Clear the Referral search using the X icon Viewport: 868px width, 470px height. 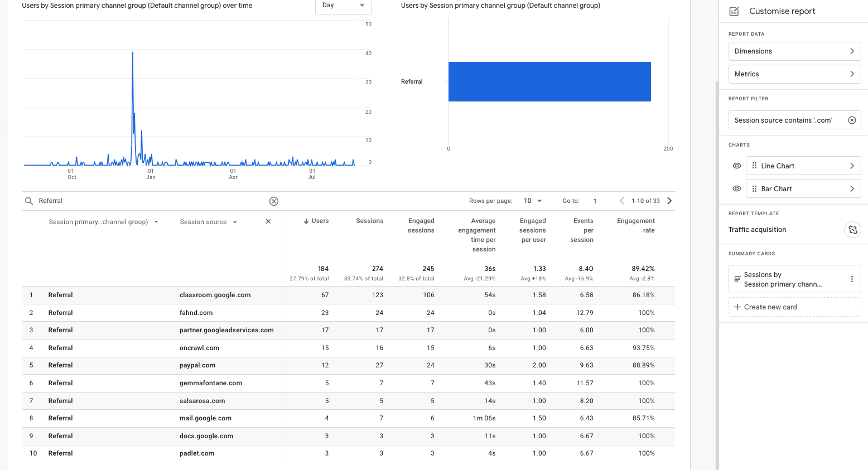pyautogui.click(x=273, y=201)
